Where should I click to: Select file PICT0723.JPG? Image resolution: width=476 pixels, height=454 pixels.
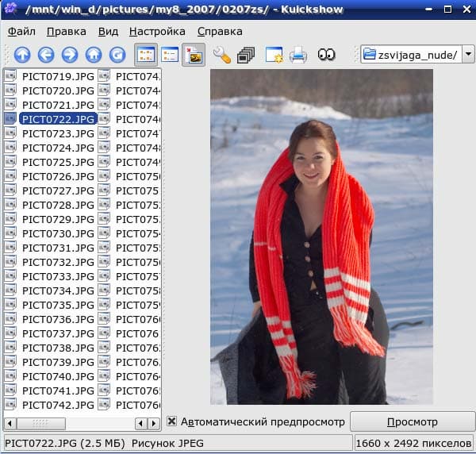[x=58, y=133]
